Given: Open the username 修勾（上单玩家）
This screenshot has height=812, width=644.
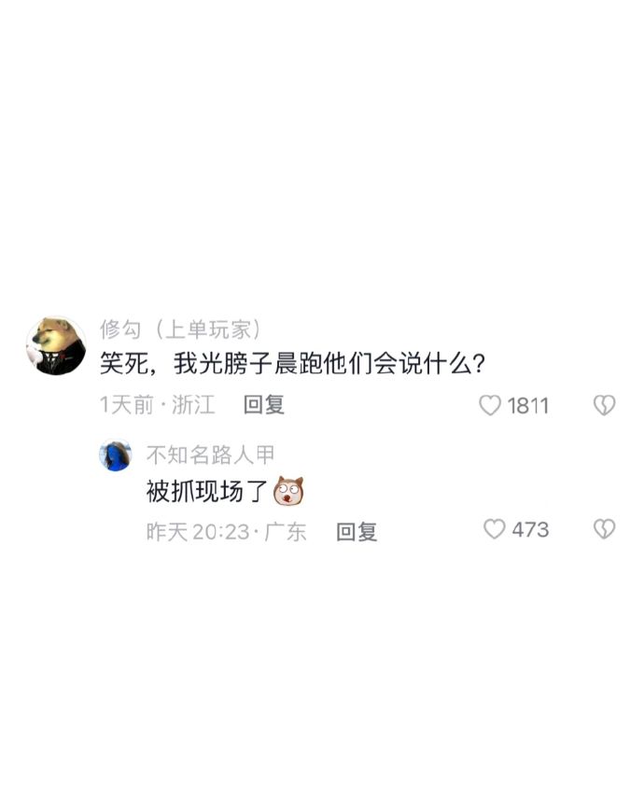Looking at the screenshot, I should [x=181, y=329].
